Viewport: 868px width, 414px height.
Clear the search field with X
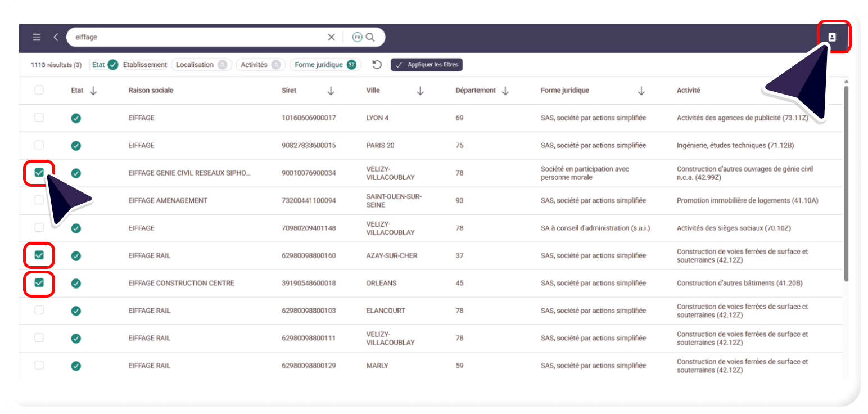point(331,37)
